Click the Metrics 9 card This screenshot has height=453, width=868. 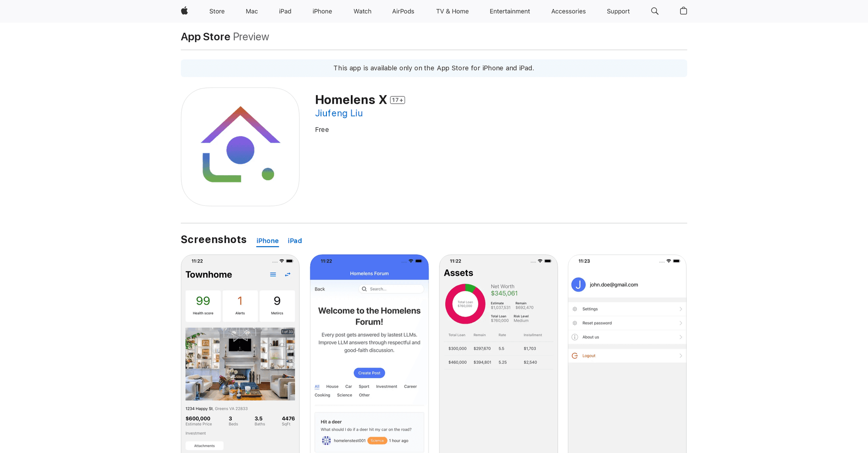277,305
